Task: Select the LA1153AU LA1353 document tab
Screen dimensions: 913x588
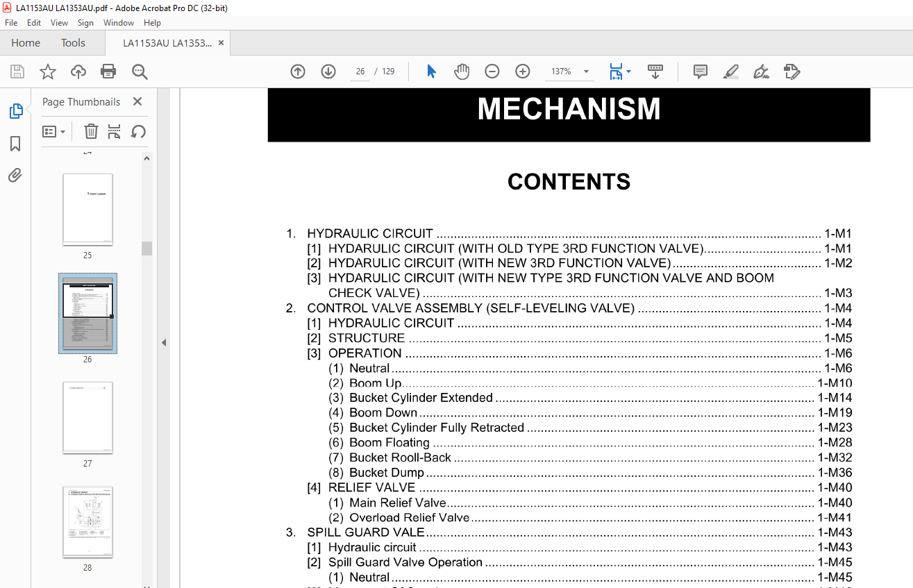Action: pyautogui.click(x=167, y=43)
